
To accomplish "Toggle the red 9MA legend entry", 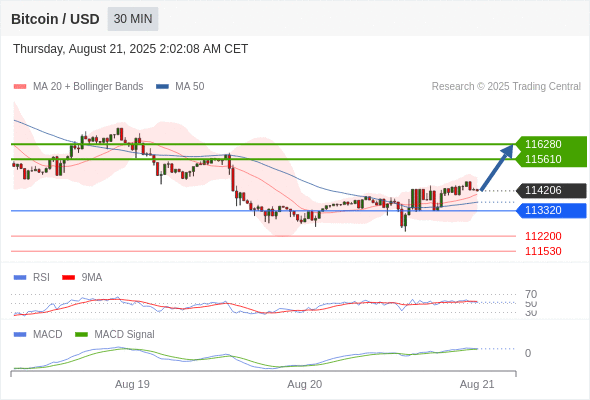I will 82,277.
